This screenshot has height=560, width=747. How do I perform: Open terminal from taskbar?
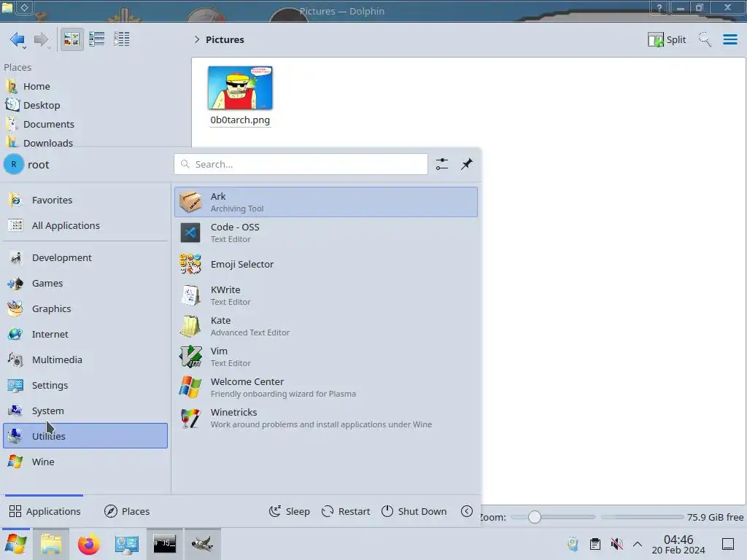(164, 544)
